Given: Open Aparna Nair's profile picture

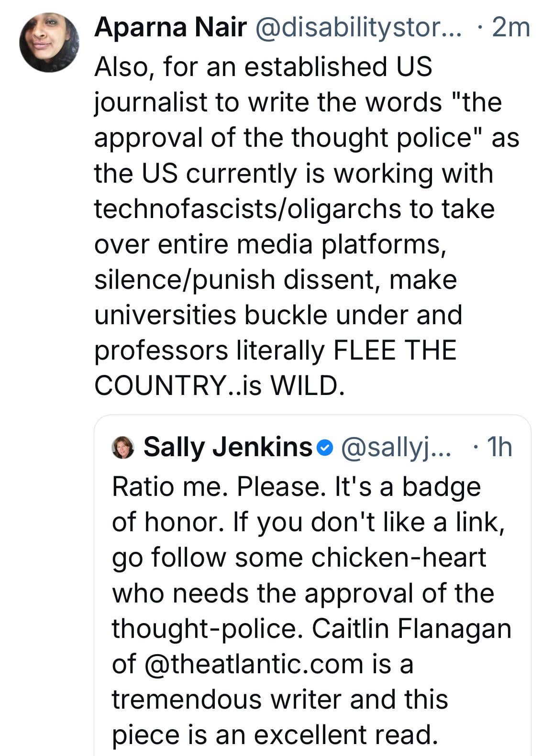Looking at the screenshot, I should 49,43.
